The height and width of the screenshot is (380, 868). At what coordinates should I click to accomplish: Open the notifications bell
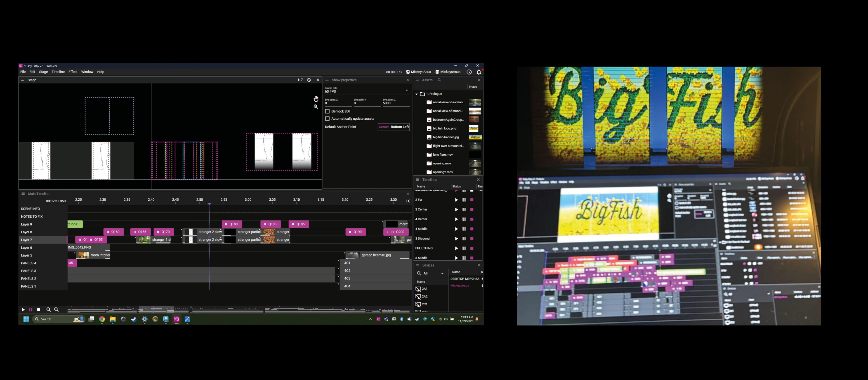pyautogui.click(x=479, y=72)
